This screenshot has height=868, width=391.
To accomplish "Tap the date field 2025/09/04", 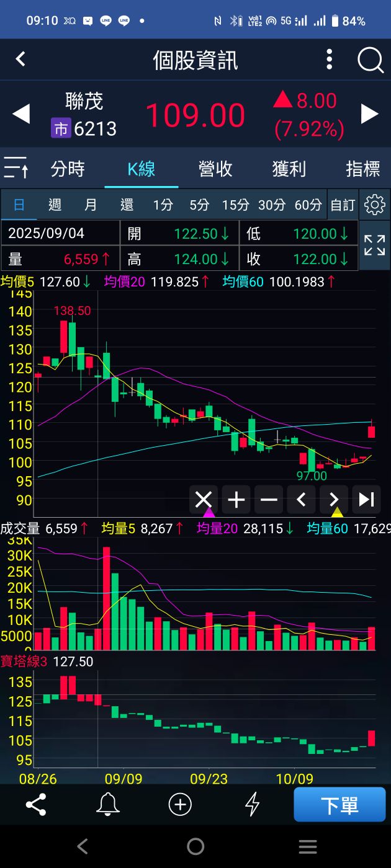I will click(47, 234).
